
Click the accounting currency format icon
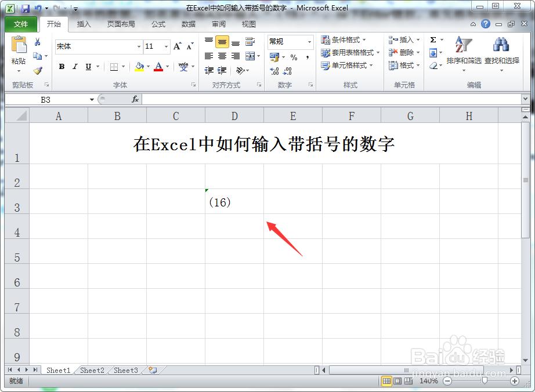coord(274,57)
